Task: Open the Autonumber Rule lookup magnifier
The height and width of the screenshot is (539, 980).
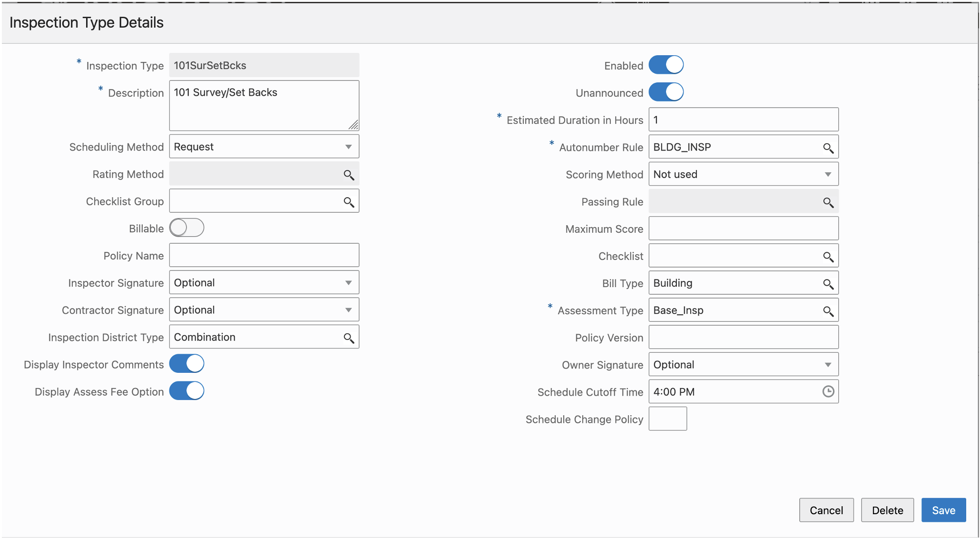Action: click(828, 148)
